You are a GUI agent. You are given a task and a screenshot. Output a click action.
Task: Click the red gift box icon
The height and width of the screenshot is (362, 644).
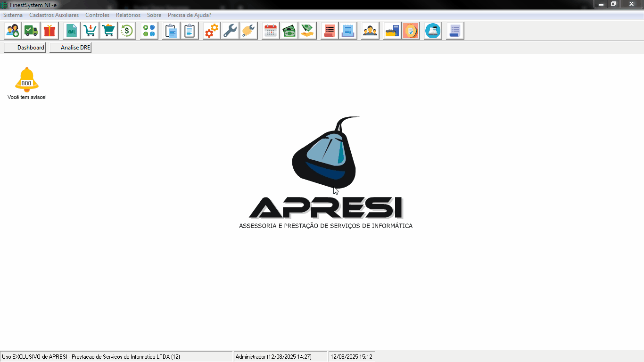pos(50,31)
